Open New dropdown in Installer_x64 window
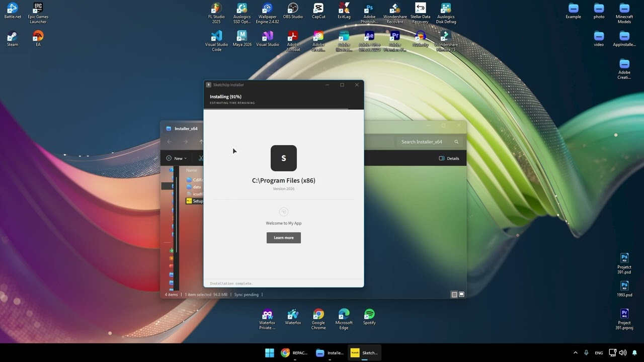 pyautogui.click(x=177, y=158)
